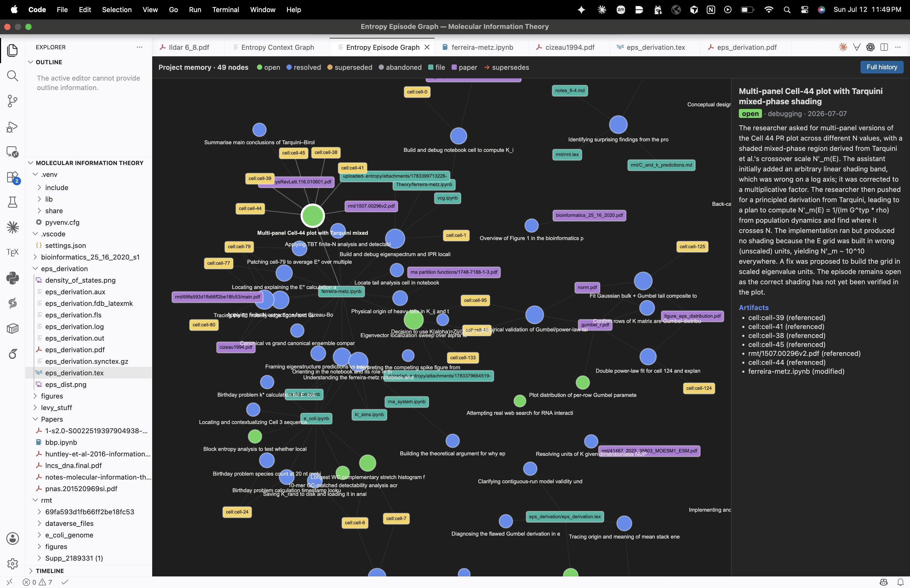Screen dimensions: 910x588
Task: Click the notifications bell in status bar
Action: point(900,582)
